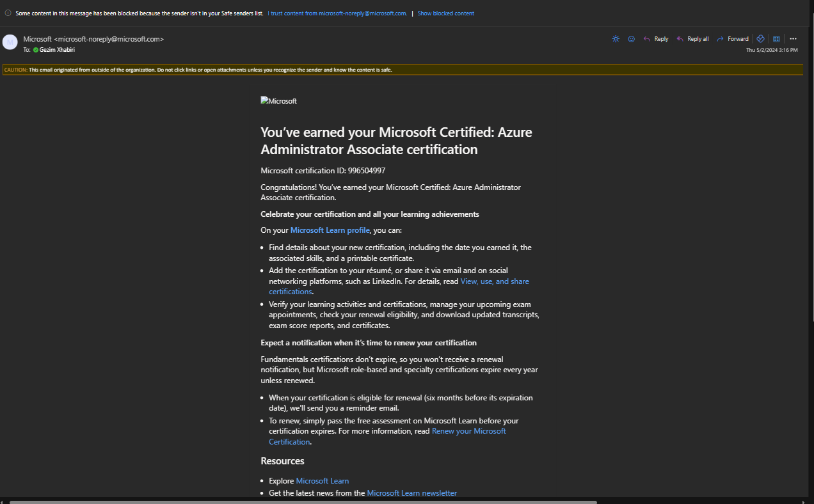Click the sender avatar circle
Screen dimensions: 814x504
10,42
